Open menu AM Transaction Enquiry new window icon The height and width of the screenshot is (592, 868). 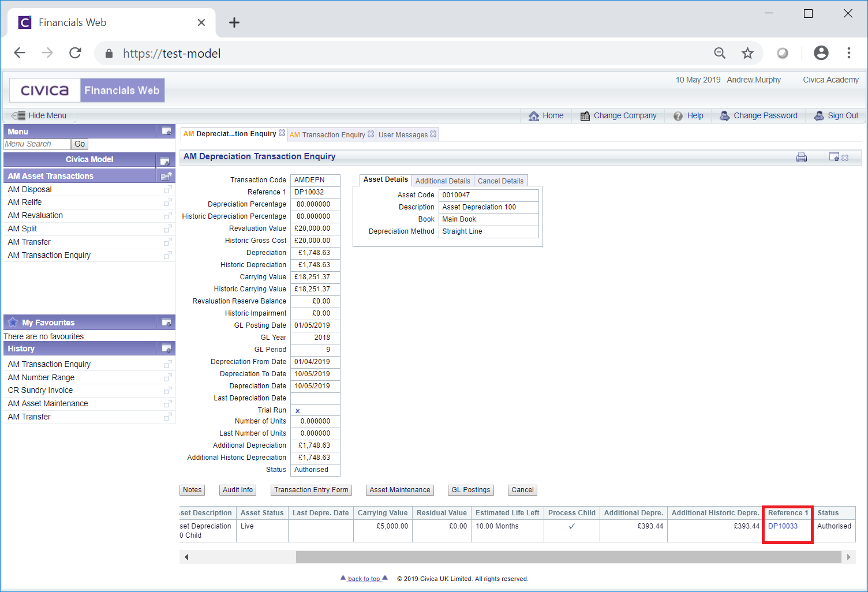(167, 256)
